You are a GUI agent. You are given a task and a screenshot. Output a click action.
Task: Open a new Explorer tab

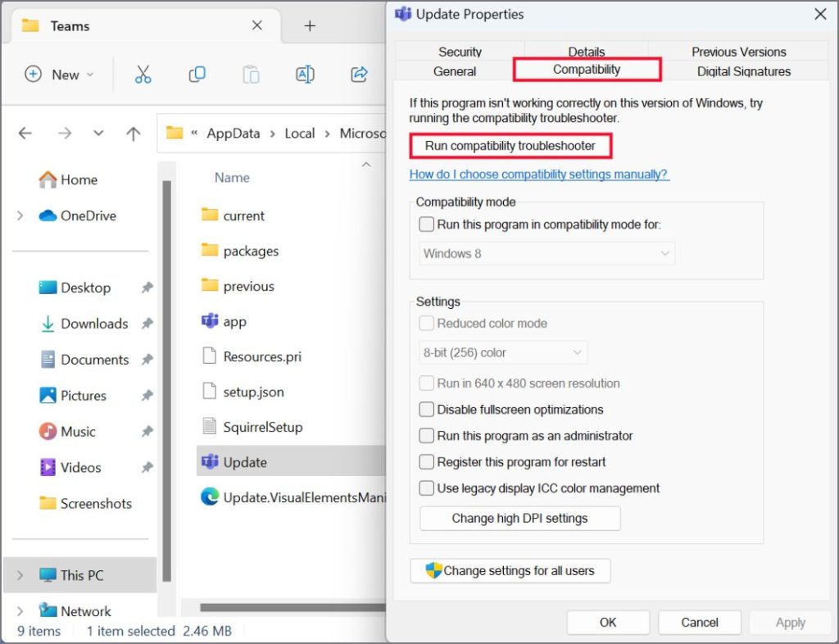[x=310, y=25]
